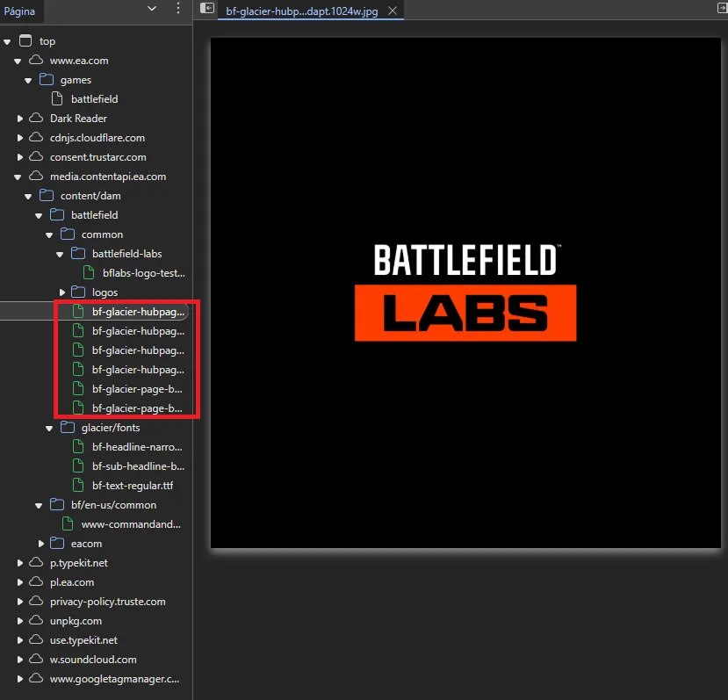Image resolution: width=728 pixels, height=700 pixels.
Task: Click the cloud icon beside consent.trustarc.com
Action: point(36,156)
